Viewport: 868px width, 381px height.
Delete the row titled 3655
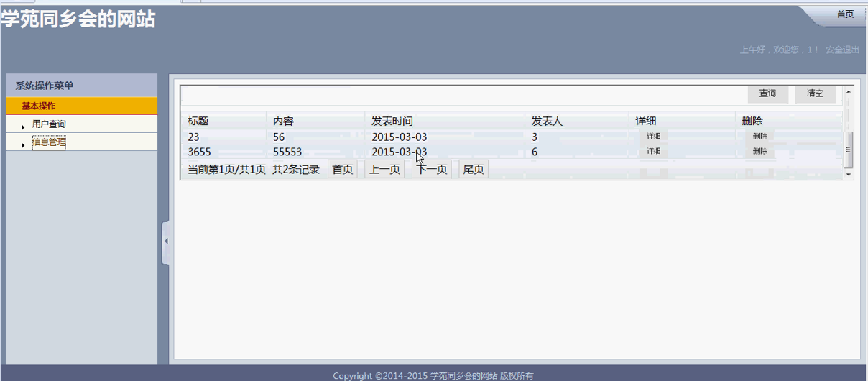(759, 152)
